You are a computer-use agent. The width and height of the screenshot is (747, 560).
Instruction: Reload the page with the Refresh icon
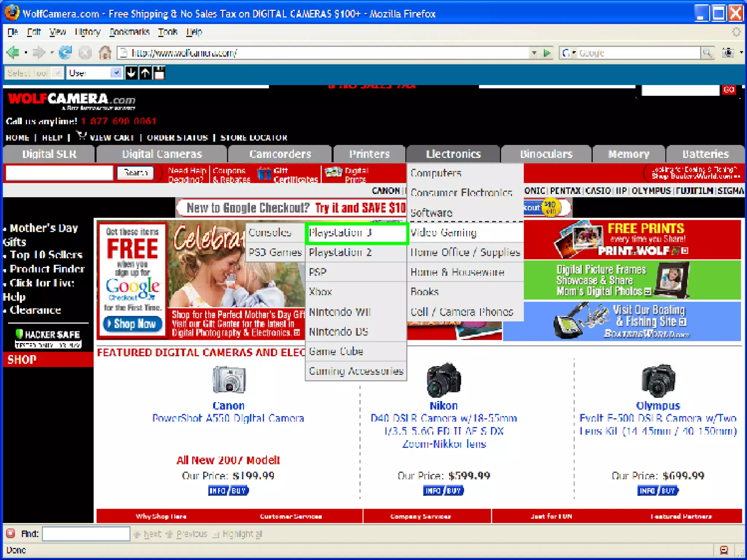coord(66,53)
